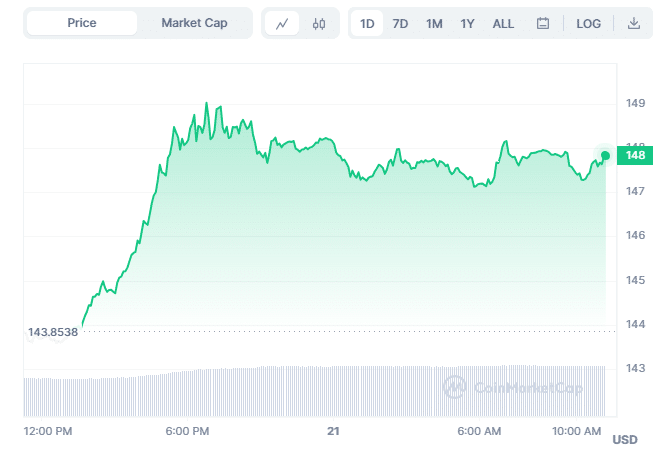Image resolution: width=666 pixels, height=458 pixels.
Task: Click the green 148 current price tag
Action: [635, 155]
